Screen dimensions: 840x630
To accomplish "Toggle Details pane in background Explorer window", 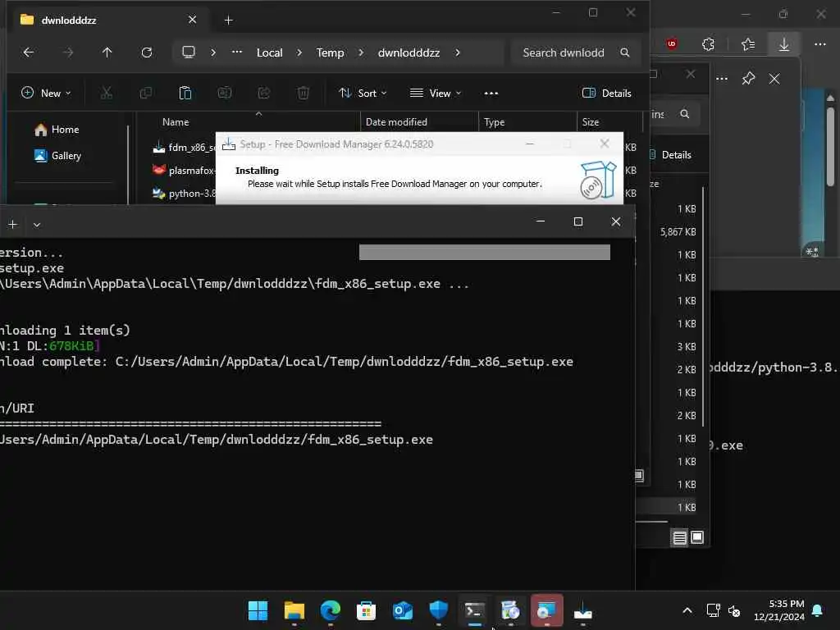I will tap(670, 155).
